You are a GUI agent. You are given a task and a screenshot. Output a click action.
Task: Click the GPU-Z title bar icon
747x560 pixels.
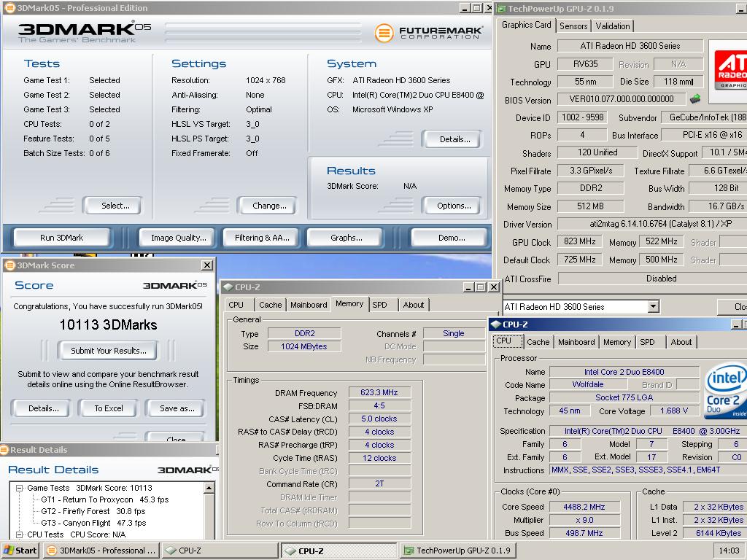coord(501,8)
